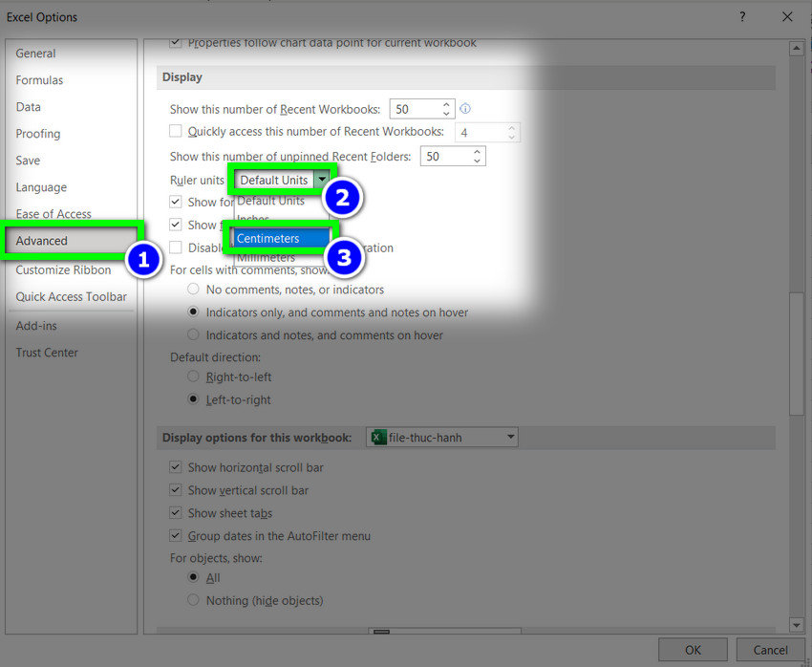Viewport: 812px width, 667px height.
Task: Click the Cancel button
Action: 770,650
